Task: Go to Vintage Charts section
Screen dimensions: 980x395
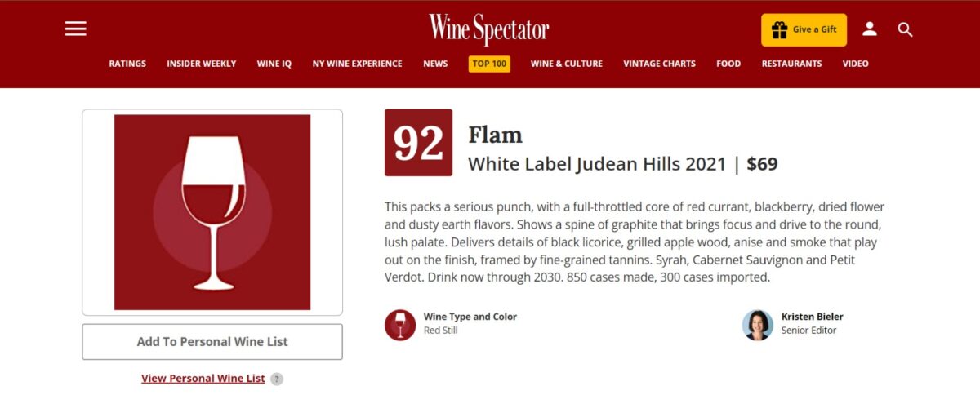Action: pos(659,64)
